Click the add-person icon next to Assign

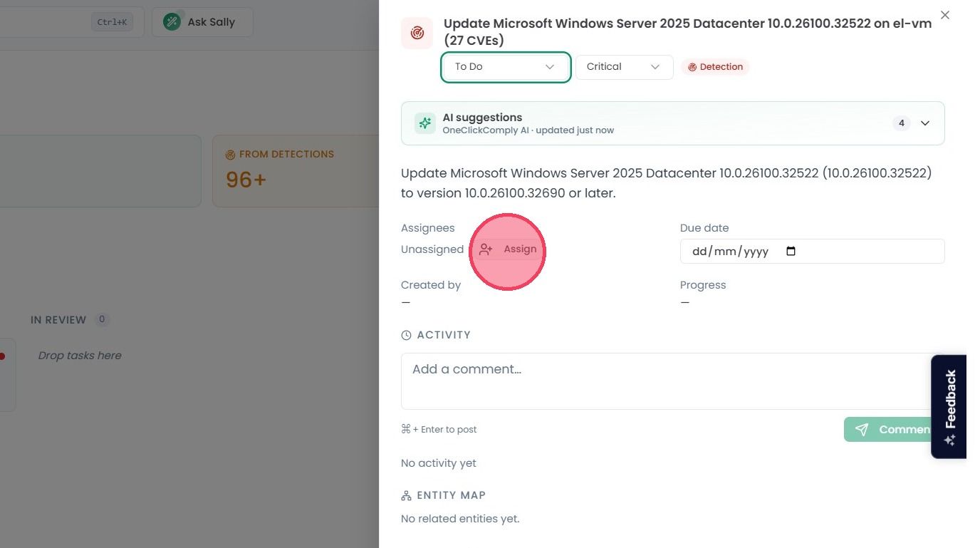tap(486, 249)
